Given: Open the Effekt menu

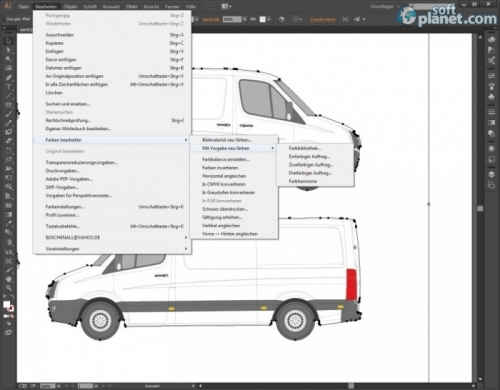Looking at the screenshot, I should [x=132, y=7].
